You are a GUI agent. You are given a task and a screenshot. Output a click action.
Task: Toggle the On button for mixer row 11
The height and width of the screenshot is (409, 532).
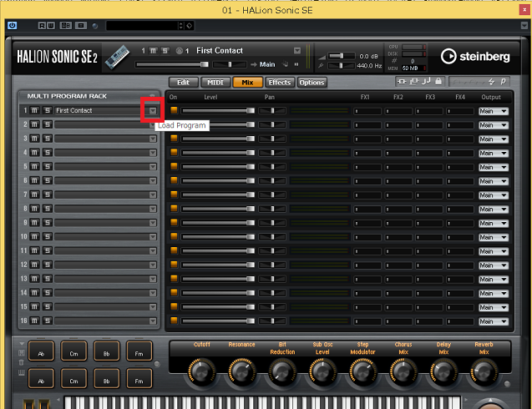click(x=174, y=250)
